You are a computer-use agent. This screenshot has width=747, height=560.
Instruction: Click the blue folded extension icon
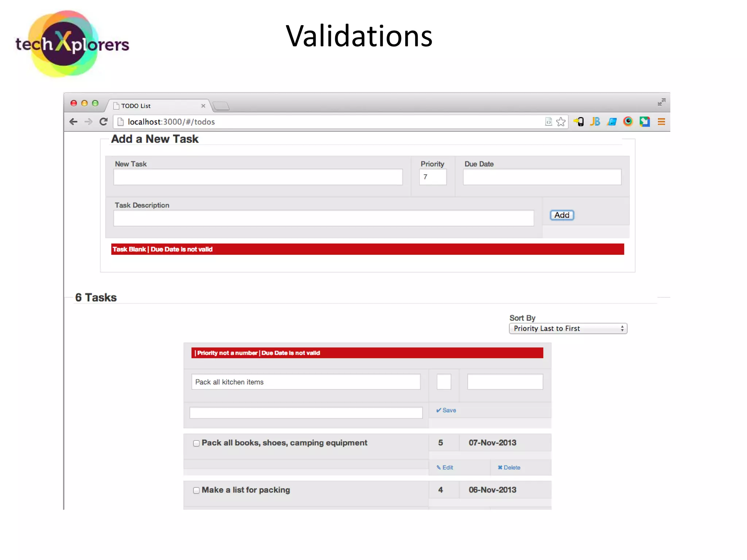click(x=612, y=122)
